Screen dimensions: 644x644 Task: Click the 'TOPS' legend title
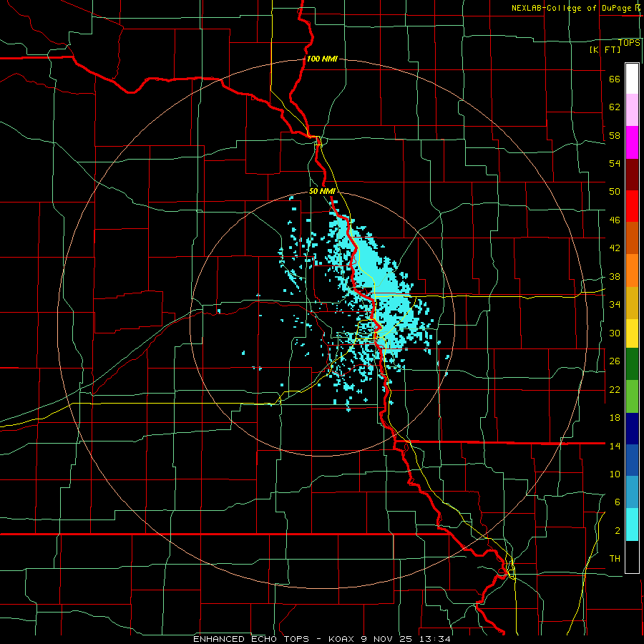pos(629,43)
